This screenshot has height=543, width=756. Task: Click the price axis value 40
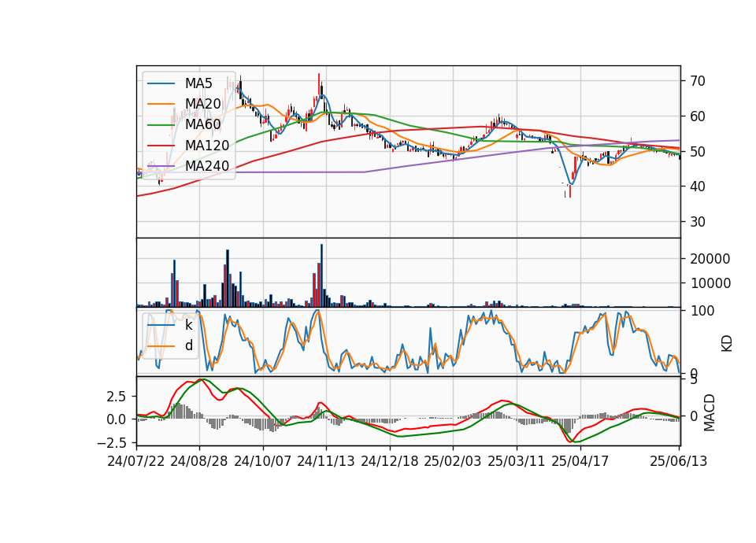(x=698, y=187)
